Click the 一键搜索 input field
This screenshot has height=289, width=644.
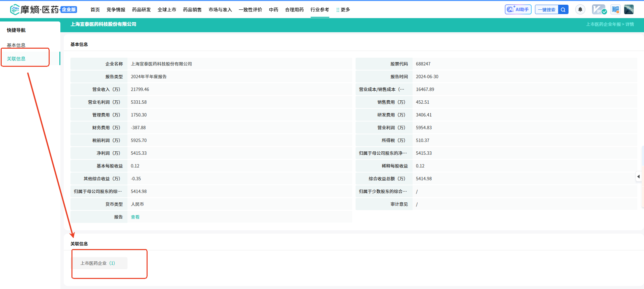(547, 9)
